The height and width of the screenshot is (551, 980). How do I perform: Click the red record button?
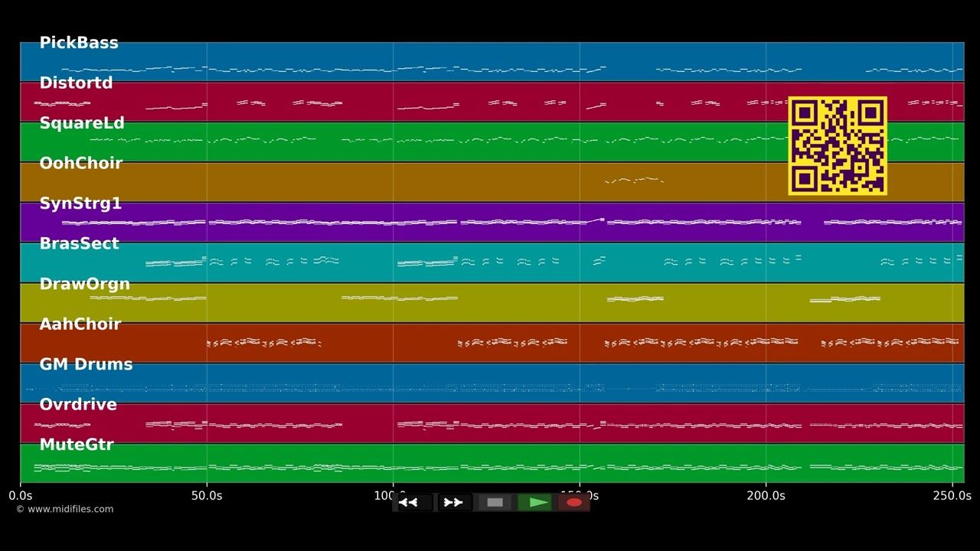(574, 503)
